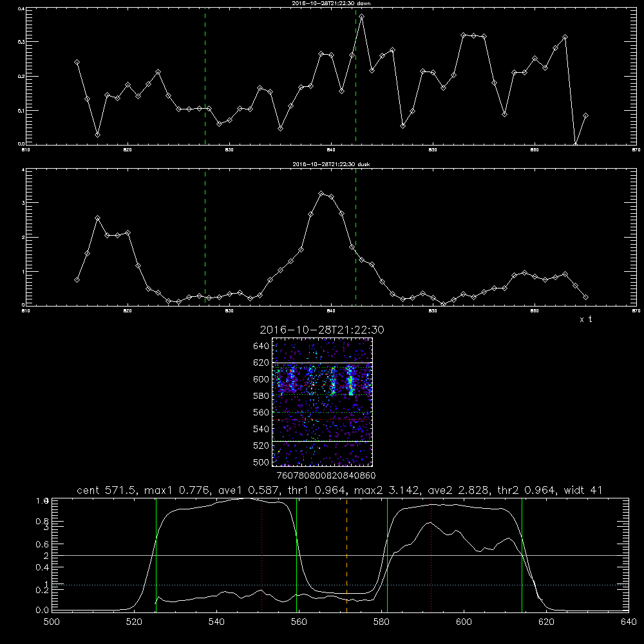Select green vertical line near 560 in profile plot

click(x=296, y=555)
